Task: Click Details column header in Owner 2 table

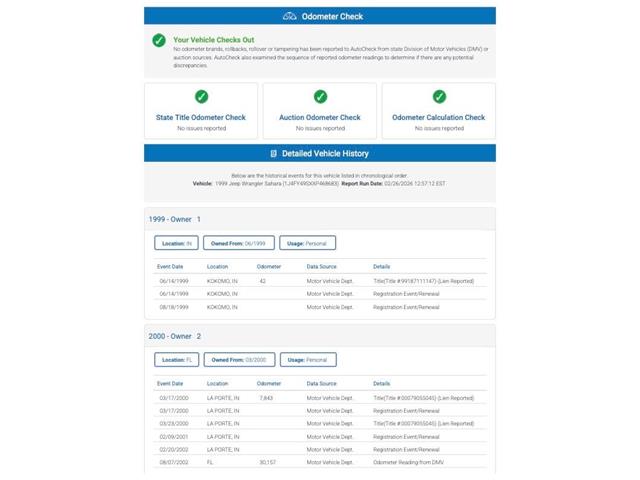Action: (x=382, y=384)
